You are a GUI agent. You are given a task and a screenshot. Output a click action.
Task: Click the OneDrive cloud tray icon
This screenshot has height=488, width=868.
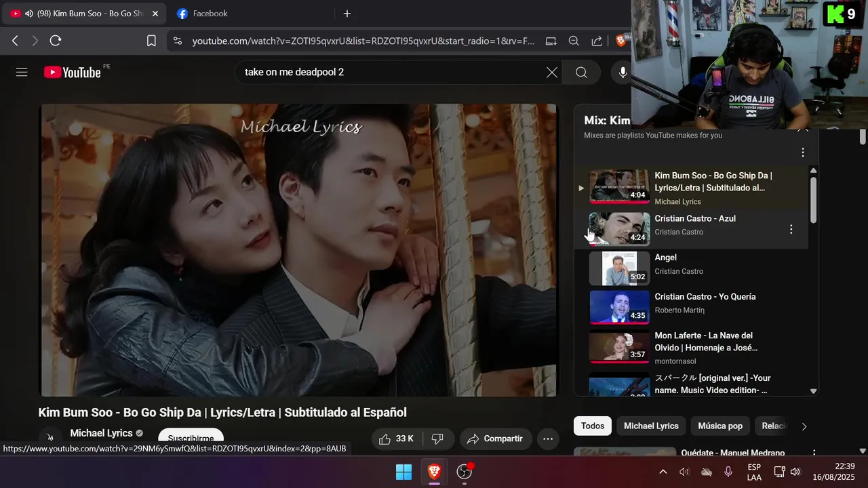click(707, 472)
